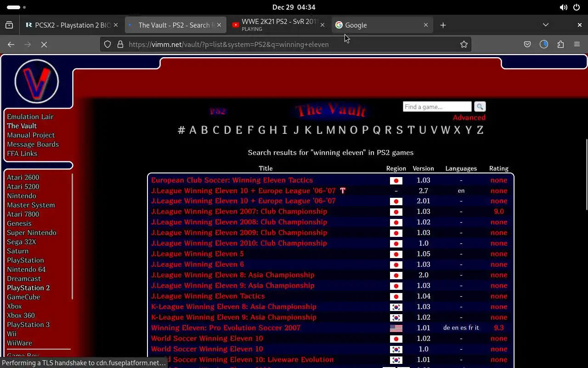Click the USA flag in Pro Evolution Soccer row
This screenshot has width=588, height=368.
(396, 328)
